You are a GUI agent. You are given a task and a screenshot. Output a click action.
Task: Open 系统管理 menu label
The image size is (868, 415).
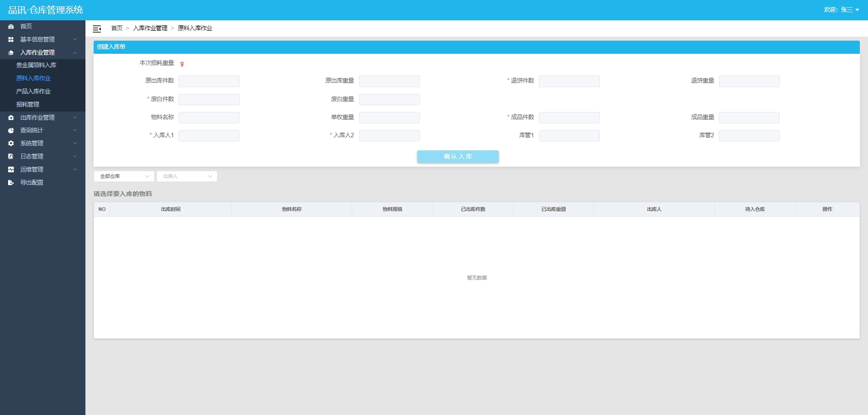click(32, 144)
